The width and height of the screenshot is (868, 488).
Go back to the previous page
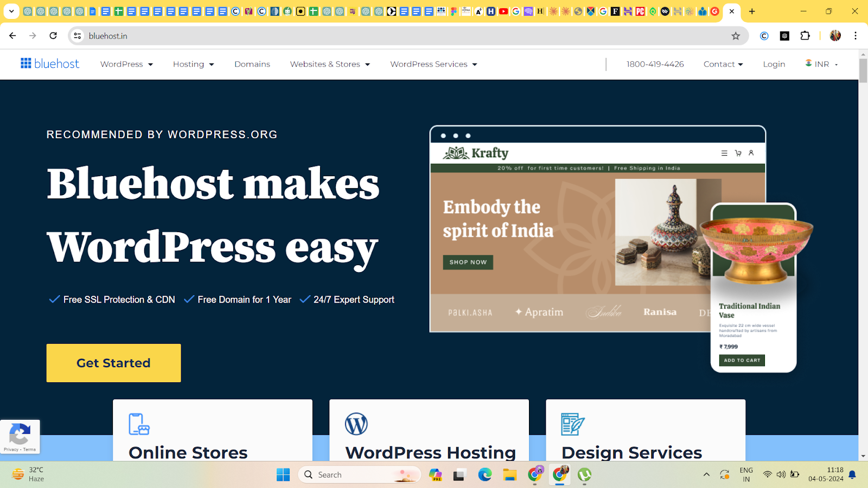(12, 36)
